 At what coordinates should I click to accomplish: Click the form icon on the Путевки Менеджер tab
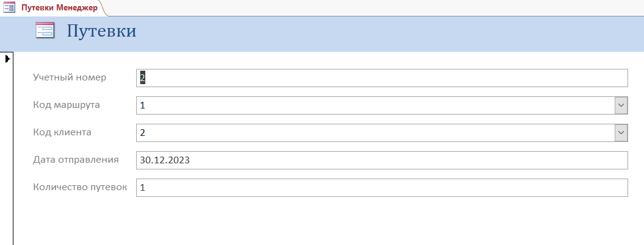[x=9, y=8]
